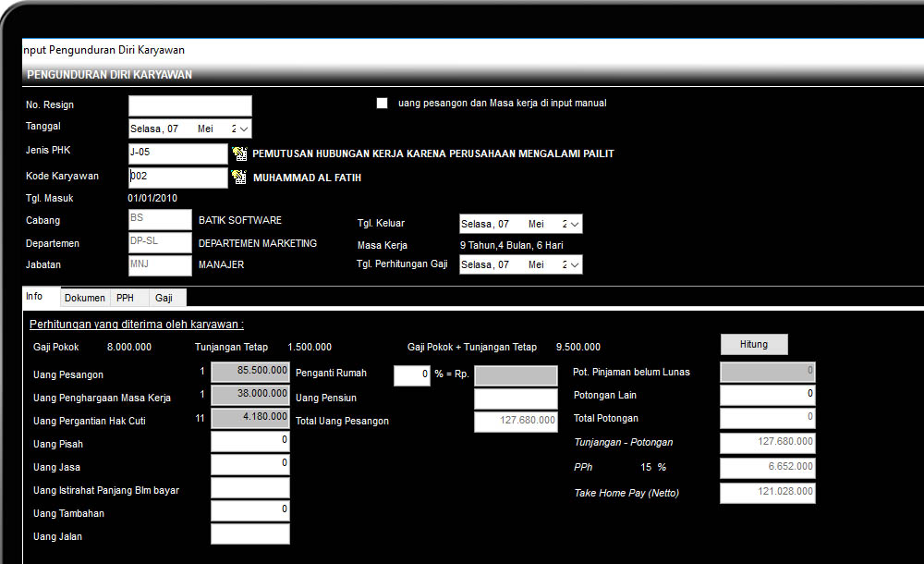
Task: Click the Kode Karyawan input field
Action: (x=177, y=177)
